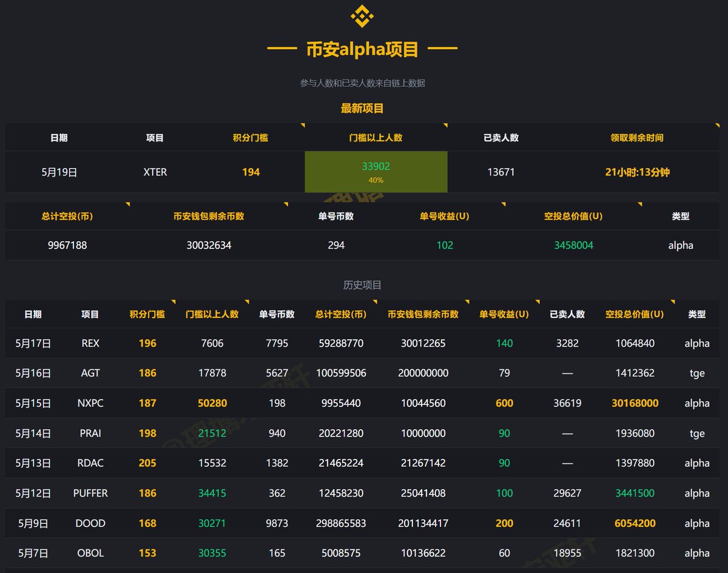This screenshot has height=573, width=728.
Task: Click the 6054200 value in DOOD row
Action: tap(635, 523)
